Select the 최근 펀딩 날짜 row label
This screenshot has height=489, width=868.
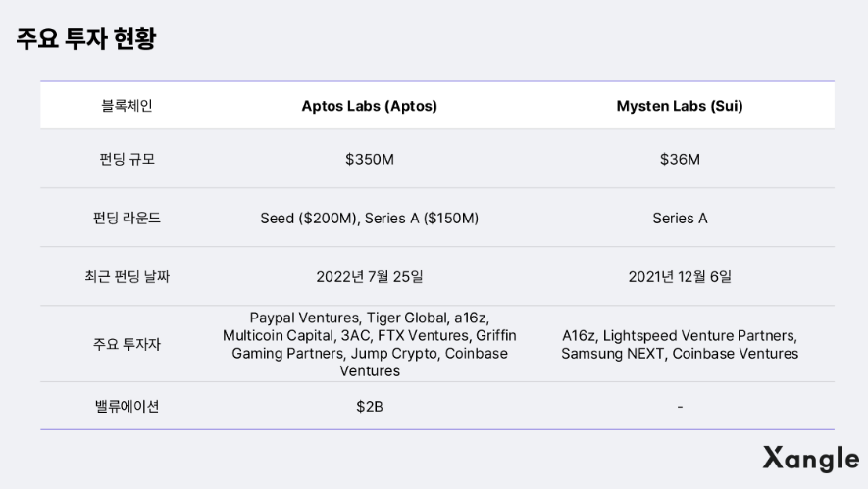pos(127,276)
